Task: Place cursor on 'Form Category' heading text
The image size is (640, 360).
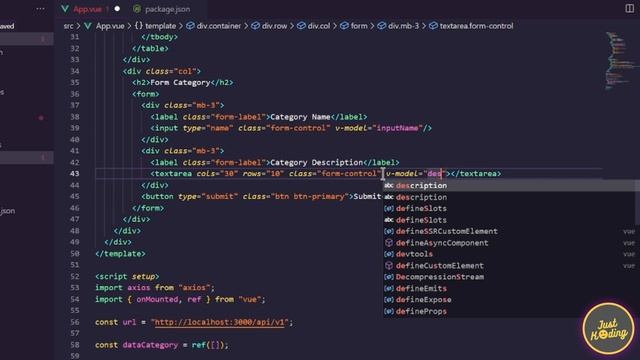Action: [180, 82]
